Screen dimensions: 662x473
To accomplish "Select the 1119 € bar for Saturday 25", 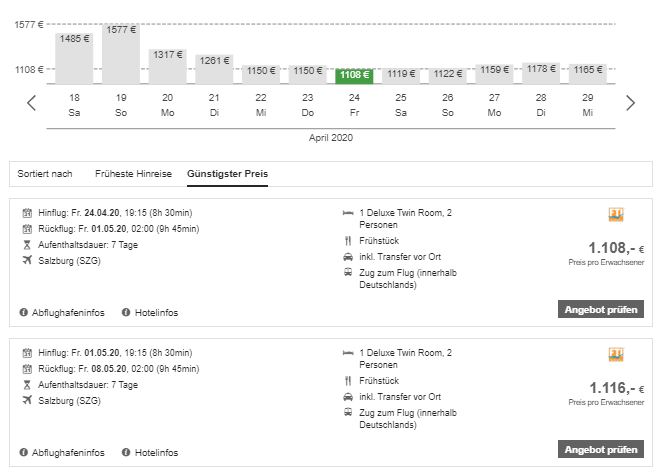I will coord(401,75).
